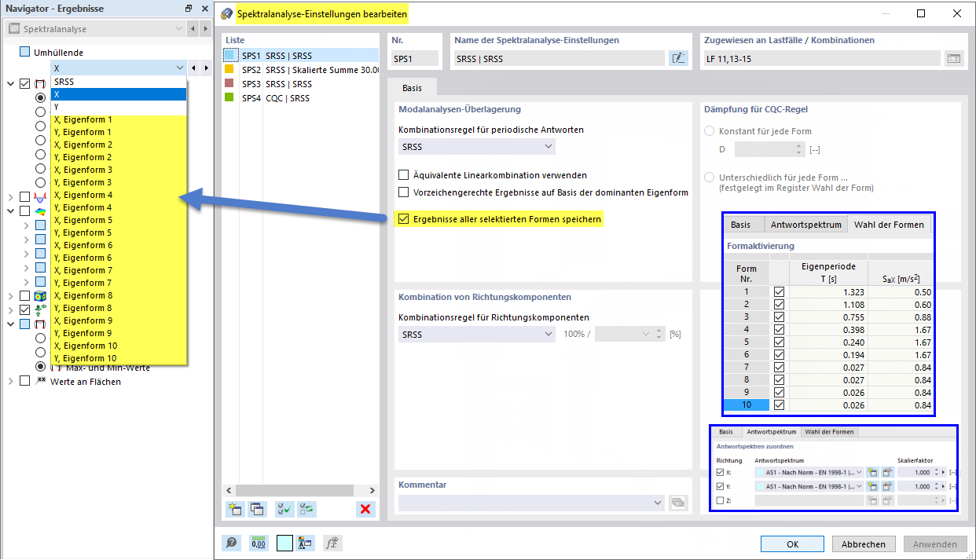
Task: Select plain 'Y' entry in dropdown list
Action: coord(119,107)
